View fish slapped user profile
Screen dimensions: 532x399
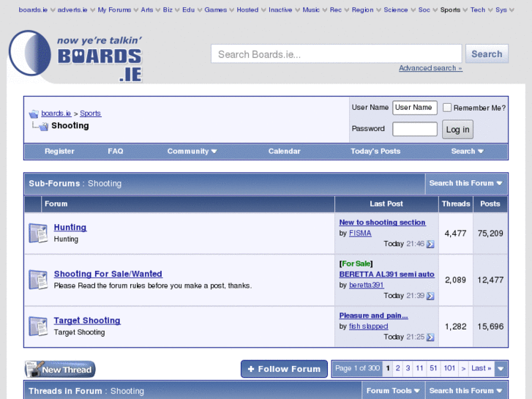(369, 327)
